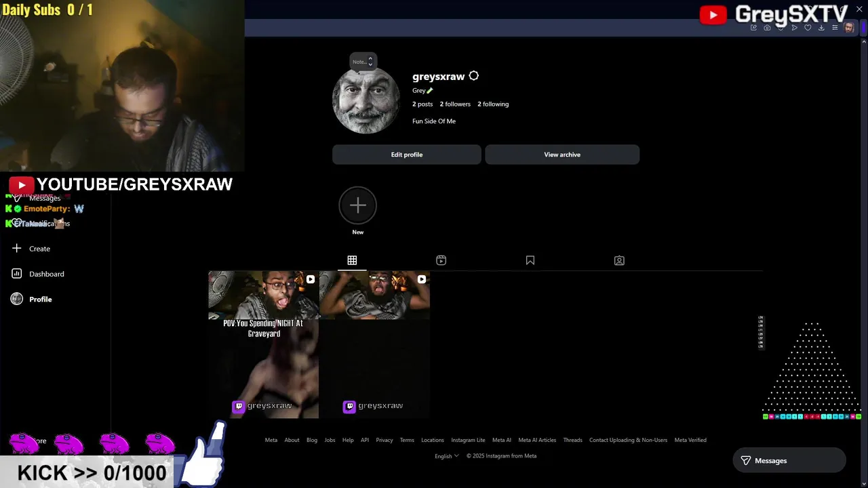The image size is (868, 488).
Task: Open the Locations footer link
Action: (433, 440)
